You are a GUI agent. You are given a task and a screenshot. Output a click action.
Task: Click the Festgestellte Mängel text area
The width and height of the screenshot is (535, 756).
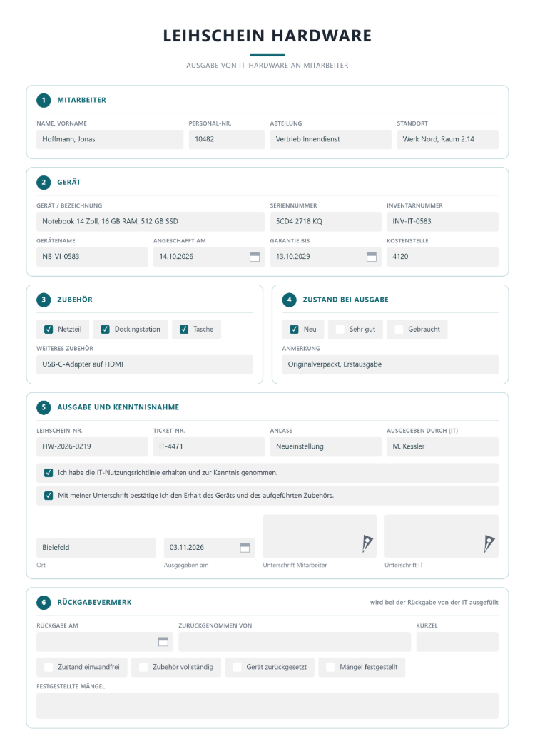pyautogui.click(x=267, y=706)
